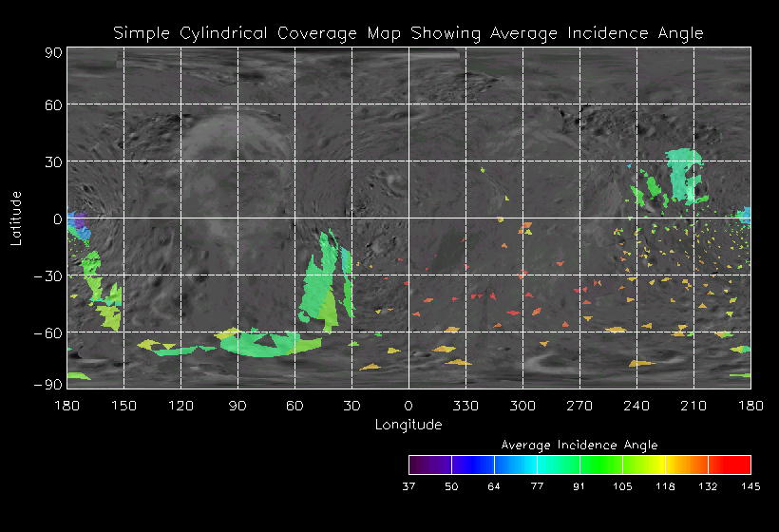Click the chart title mentioning Simple Cylindrical Coverage Map
779x532 pixels.
(x=408, y=33)
